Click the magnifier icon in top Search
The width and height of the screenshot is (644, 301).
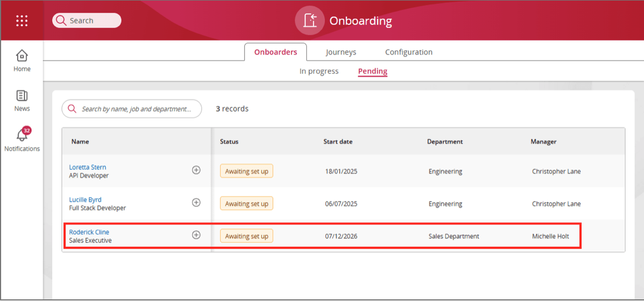[61, 21]
